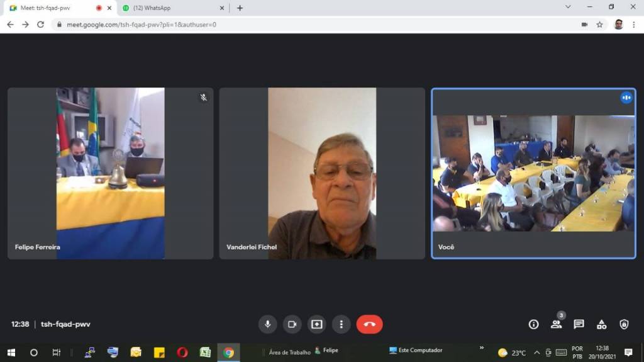Open the More options three-dot menu in Meet
This screenshot has width=644, height=362.
341,324
